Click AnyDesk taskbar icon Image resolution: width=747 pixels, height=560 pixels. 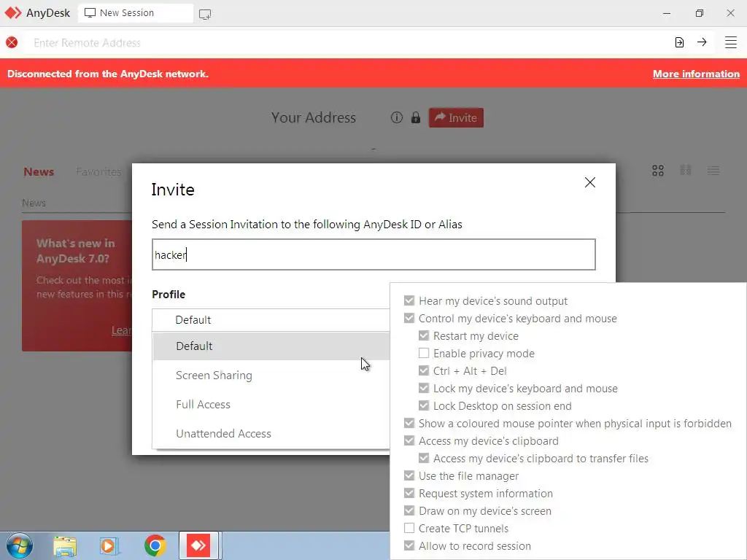point(198,545)
